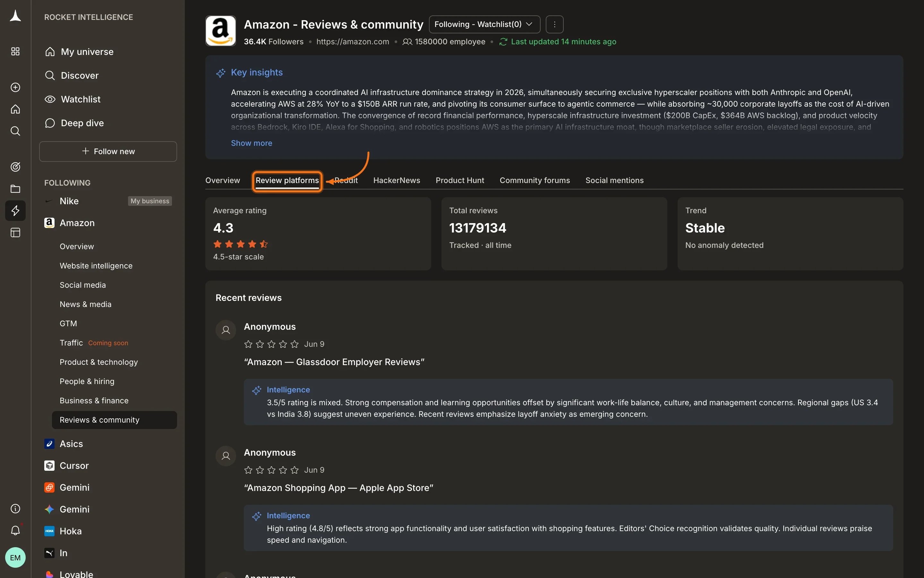Click the magnifier search icon in left rail
This screenshot has height=578, width=924.
tap(15, 131)
